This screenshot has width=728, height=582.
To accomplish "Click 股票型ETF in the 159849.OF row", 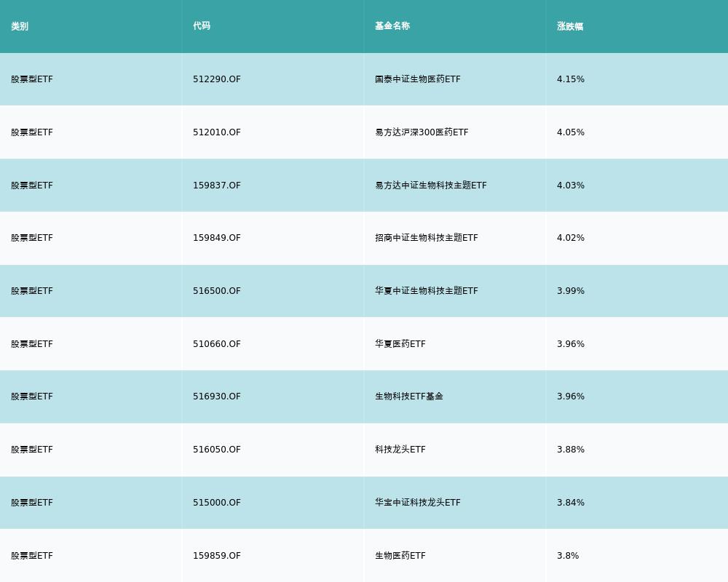I will [32, 238].
